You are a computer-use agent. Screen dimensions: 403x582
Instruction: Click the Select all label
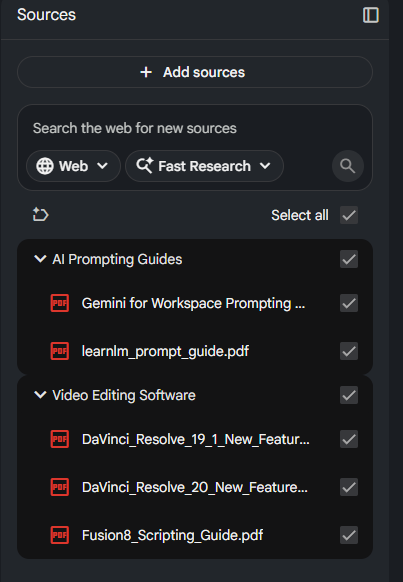(x=299, y=215)
